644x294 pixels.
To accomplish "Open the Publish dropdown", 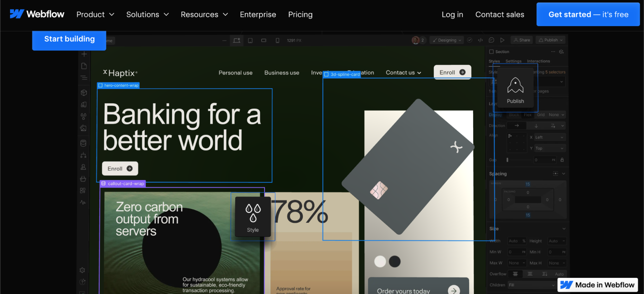I will [550, 40].
